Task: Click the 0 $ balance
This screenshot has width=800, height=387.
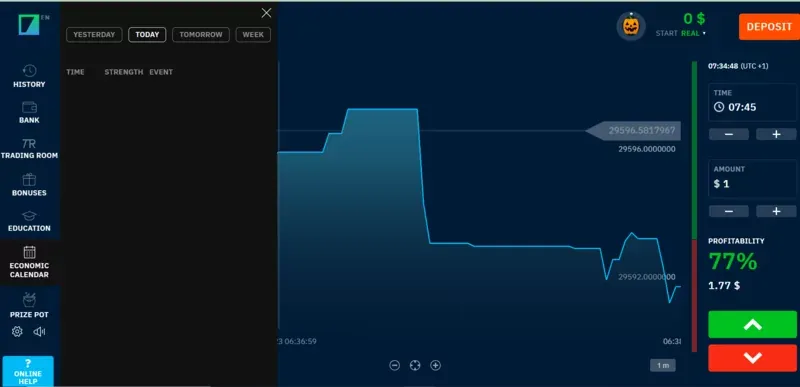Action: point(694,19)
